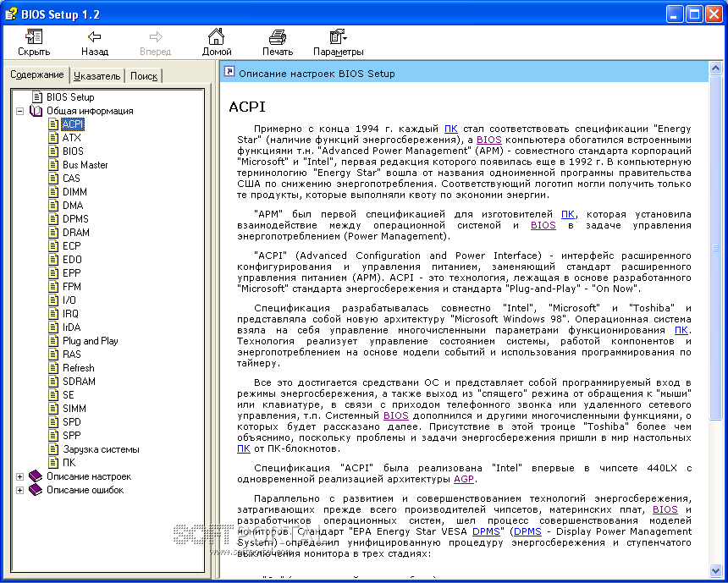The image size is (728, 583).
Task: Click the Скрыть (Hide) toolbar icon
Action: point(34,36)
